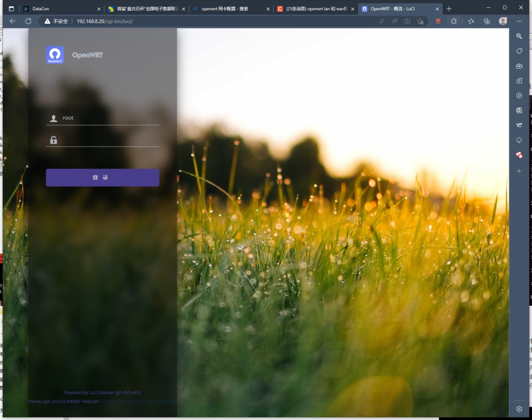Open the saved passwords key icon
This screenshot has width=532, height=420.
(382, 21)
